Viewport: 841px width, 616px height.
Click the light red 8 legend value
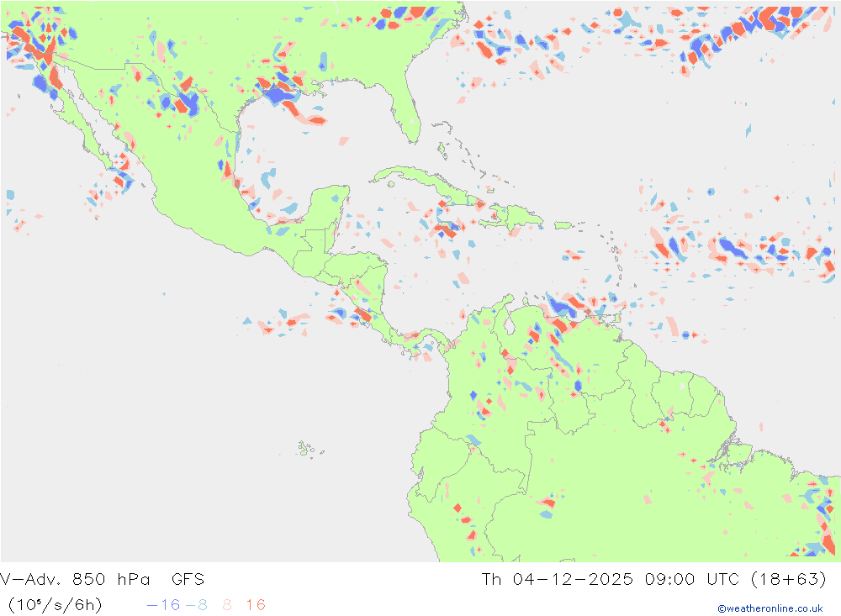[x=227, y=605]
